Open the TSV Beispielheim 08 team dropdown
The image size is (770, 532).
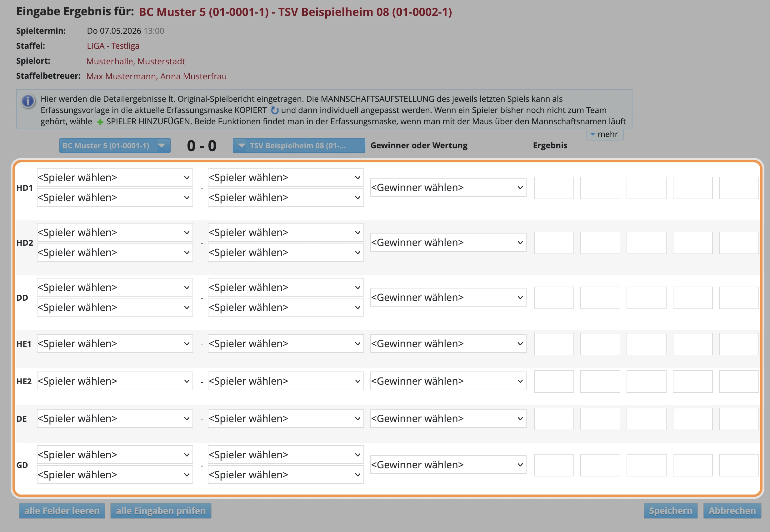click(x=298, y=146)
